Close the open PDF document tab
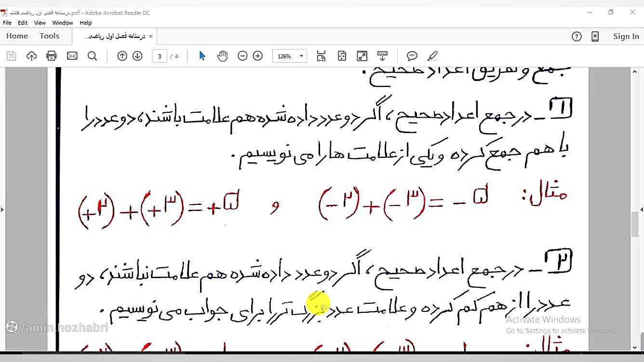 (150, 36)
